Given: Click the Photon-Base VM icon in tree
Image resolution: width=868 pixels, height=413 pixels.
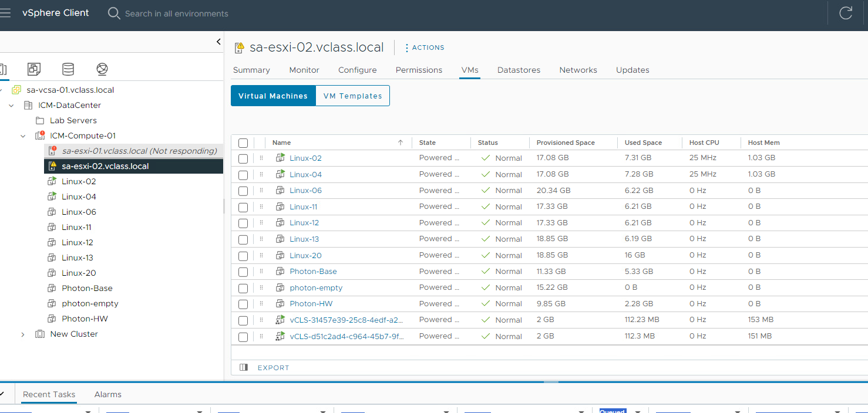Looking at the screenshot, I should click(x=52, y=288).
